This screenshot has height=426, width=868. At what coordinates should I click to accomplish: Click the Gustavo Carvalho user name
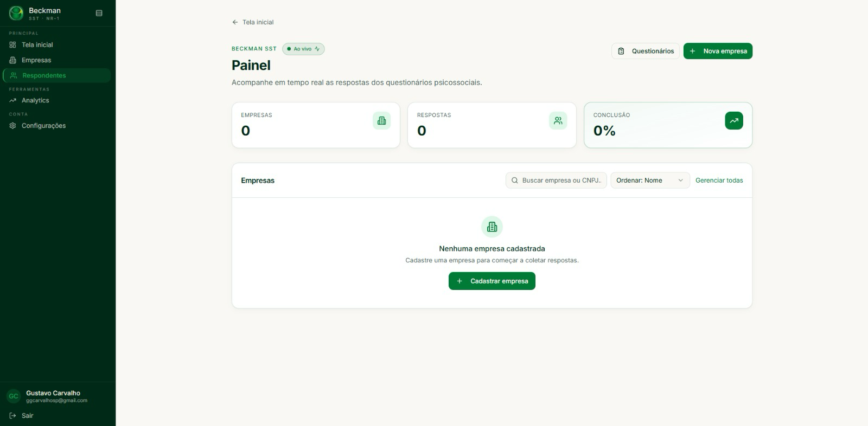pos(53,393)
